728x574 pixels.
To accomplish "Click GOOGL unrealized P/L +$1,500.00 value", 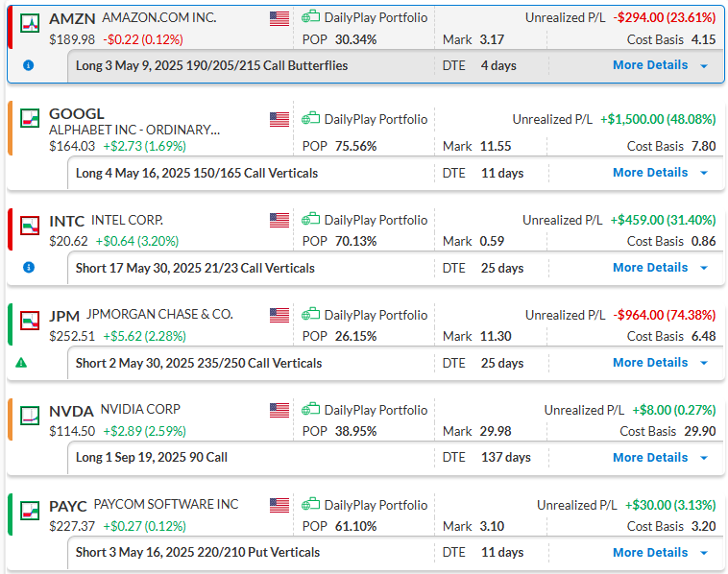I will coord(658,119).
